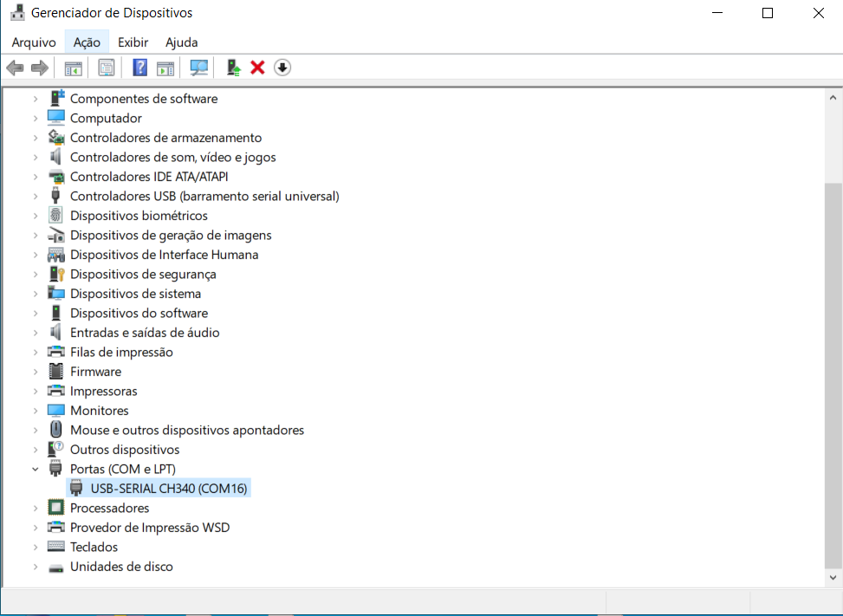Expand the Dispositivos biométricos chevron

(36, 216)
